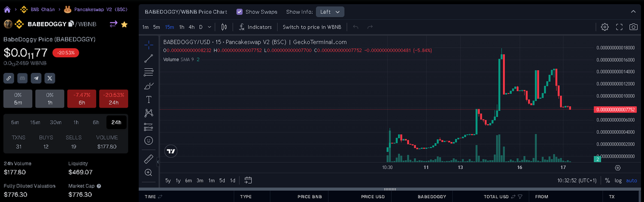The height and width of the screenshot is (202, 644).
Task: Open the Telegram social icon
Action: point(36,78)
